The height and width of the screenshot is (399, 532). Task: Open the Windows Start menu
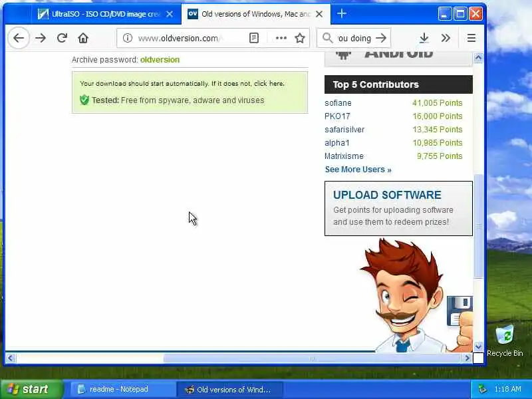31,389
